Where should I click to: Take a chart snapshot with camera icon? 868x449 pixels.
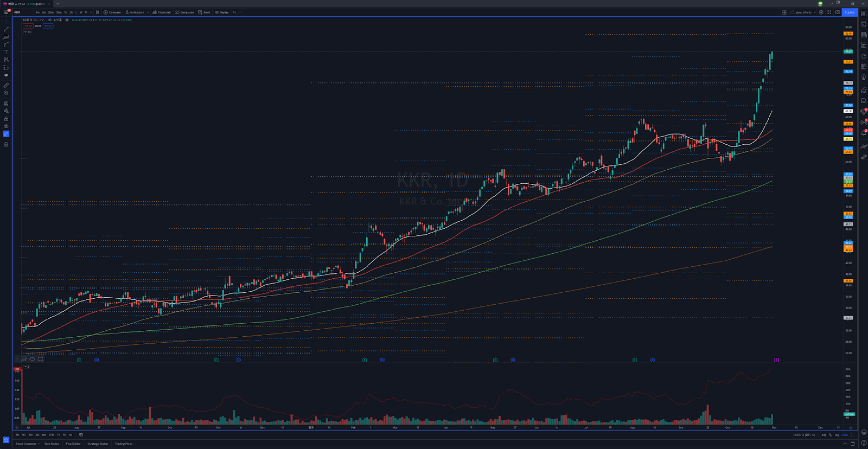(x=838, y=12)
